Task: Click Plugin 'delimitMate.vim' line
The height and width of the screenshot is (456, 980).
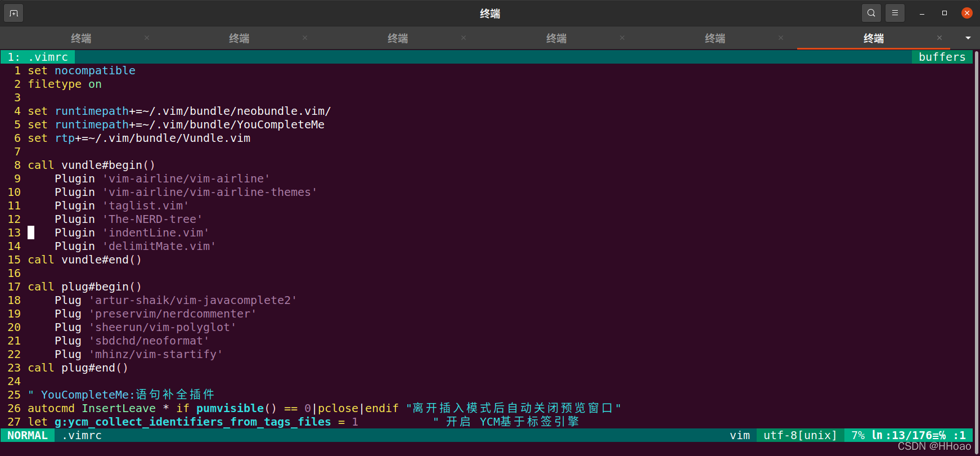Action: pyautogui.click(x=136, y=246)
